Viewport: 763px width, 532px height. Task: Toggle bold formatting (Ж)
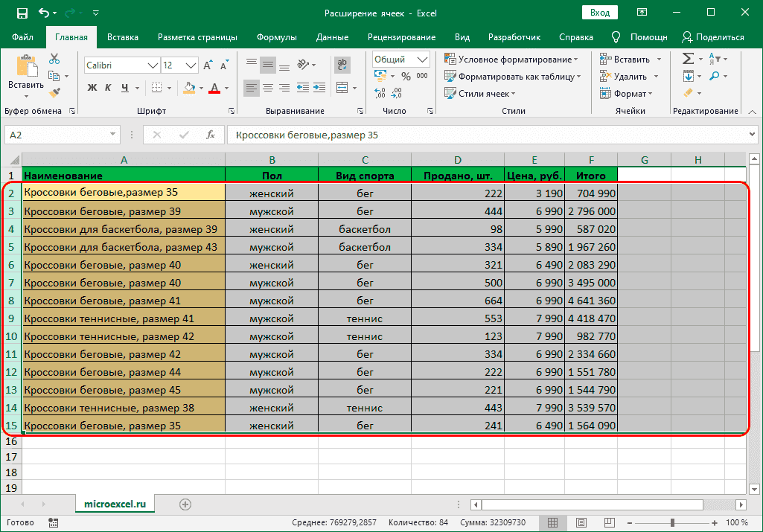tap(93, 88)
